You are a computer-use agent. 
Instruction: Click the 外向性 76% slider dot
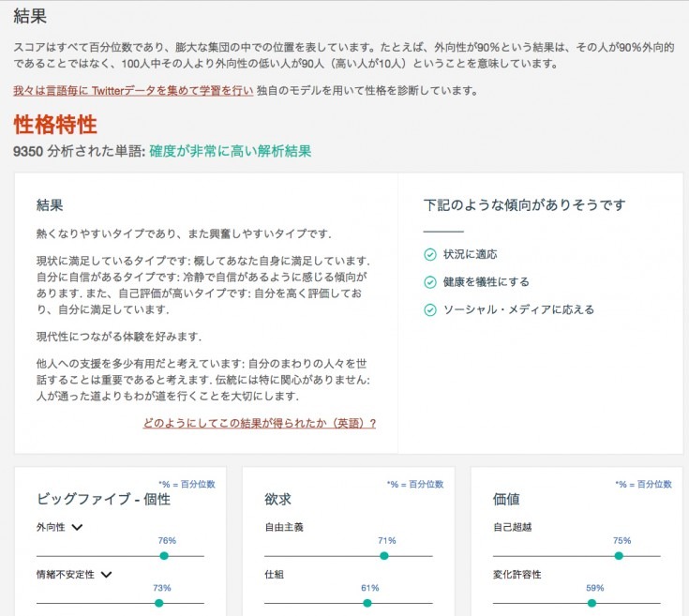(x=164, y=556)
